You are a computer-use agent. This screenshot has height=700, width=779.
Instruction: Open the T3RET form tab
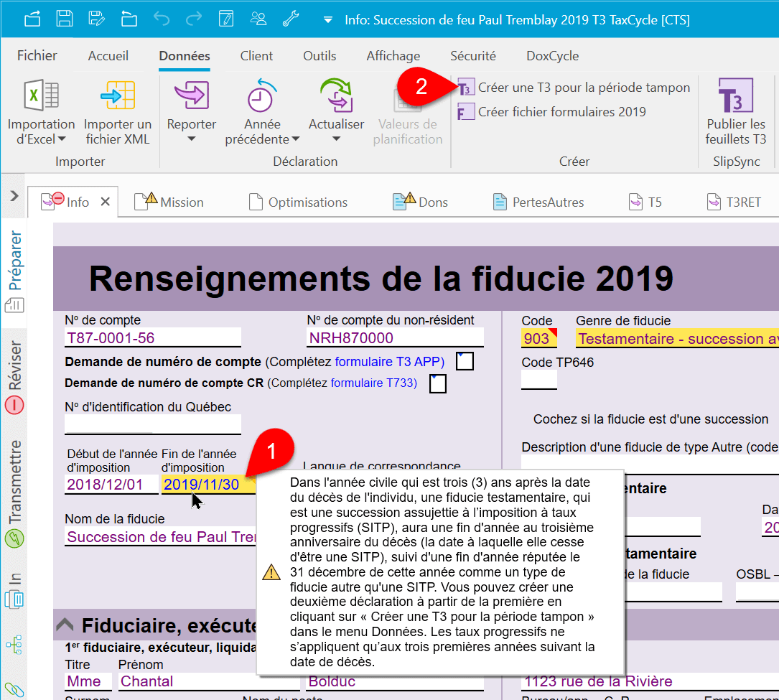(x=734, y=202)
